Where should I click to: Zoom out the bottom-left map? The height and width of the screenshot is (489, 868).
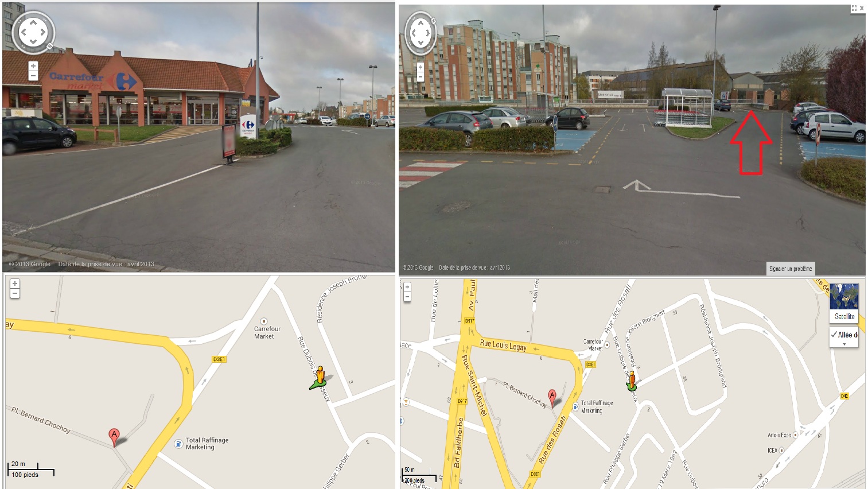pos(15,293)
